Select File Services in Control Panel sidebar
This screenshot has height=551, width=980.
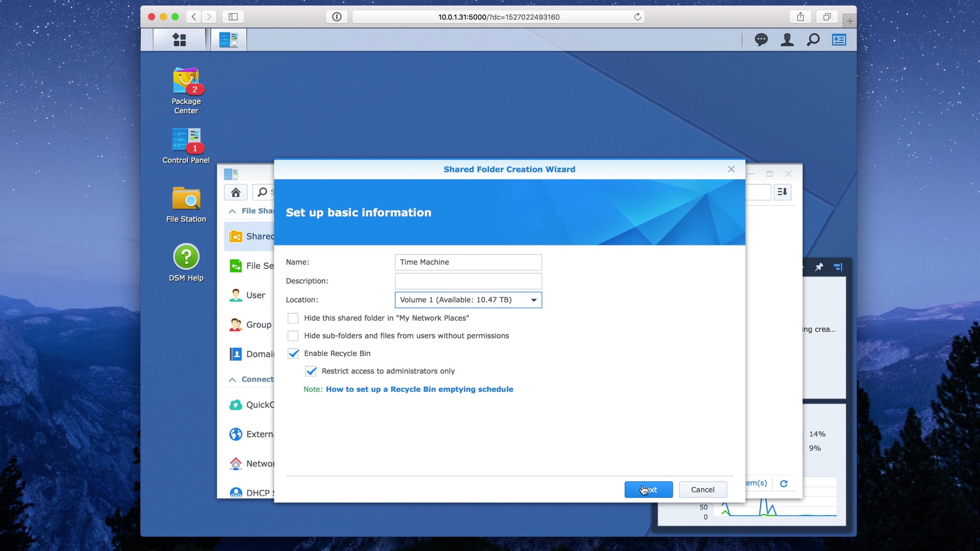click(x=256, y=266)
